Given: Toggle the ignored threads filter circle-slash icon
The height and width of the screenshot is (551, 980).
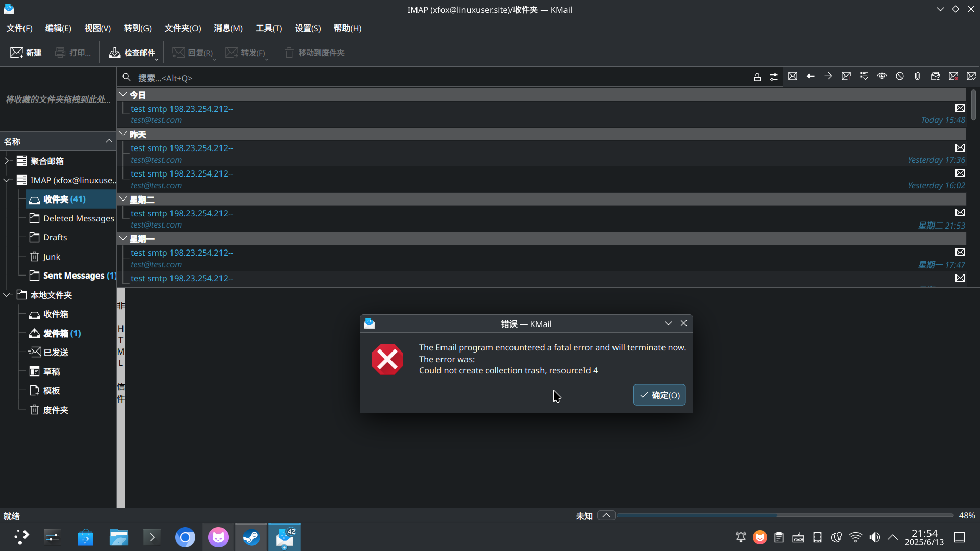Looking at the screenshot, I should point(900,76).
